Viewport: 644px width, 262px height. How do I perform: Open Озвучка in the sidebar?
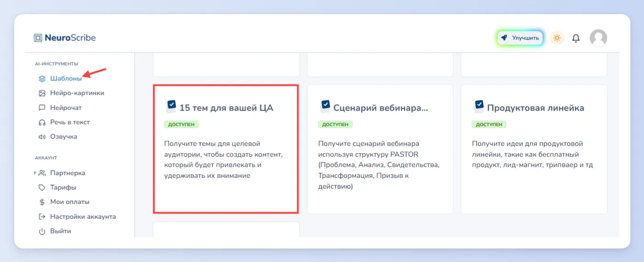tap(63, 137)
